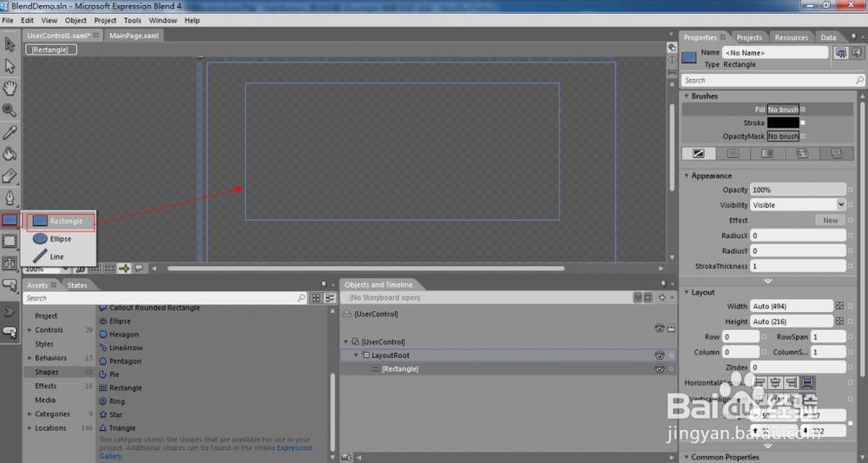The width and height of the screenshot is (868, 463).
Task: Collapse the Layout section
Action: coord(687,293)
